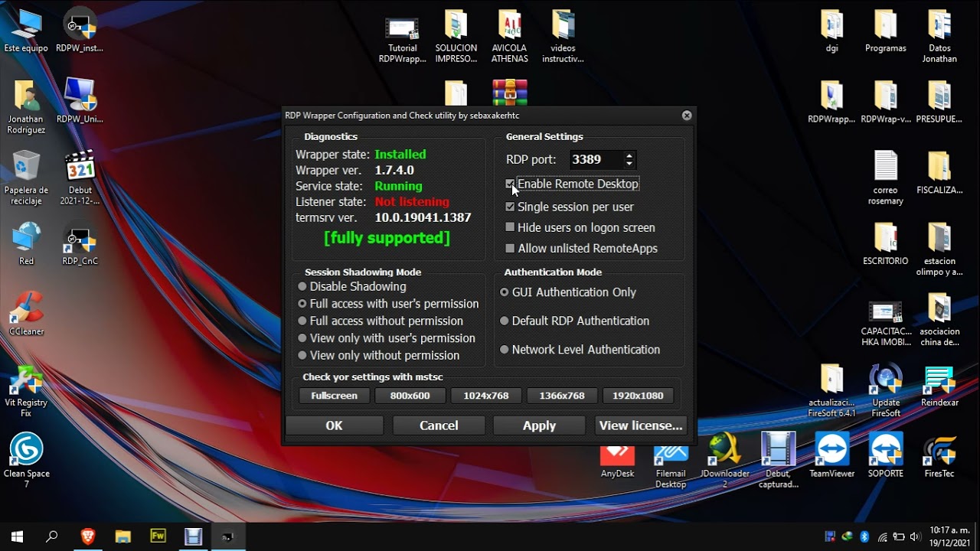Check Allow unlisted RemoteApps option
Image resolution: width=980 pixels, height=551 pixels.
click(510, 248)
